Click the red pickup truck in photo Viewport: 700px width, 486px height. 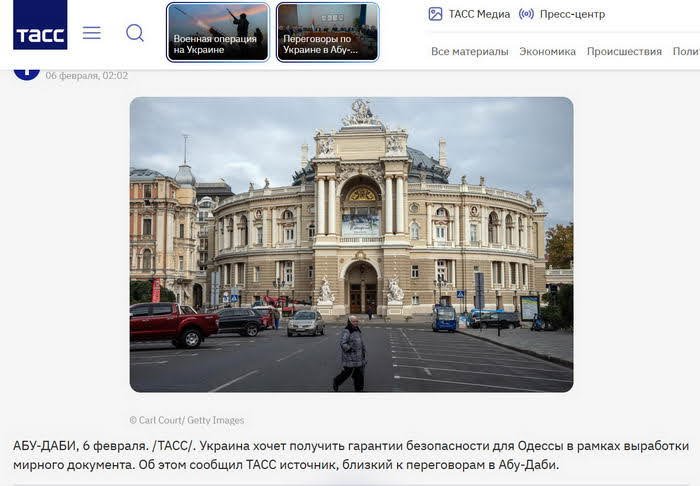click(x=174, y=324)
